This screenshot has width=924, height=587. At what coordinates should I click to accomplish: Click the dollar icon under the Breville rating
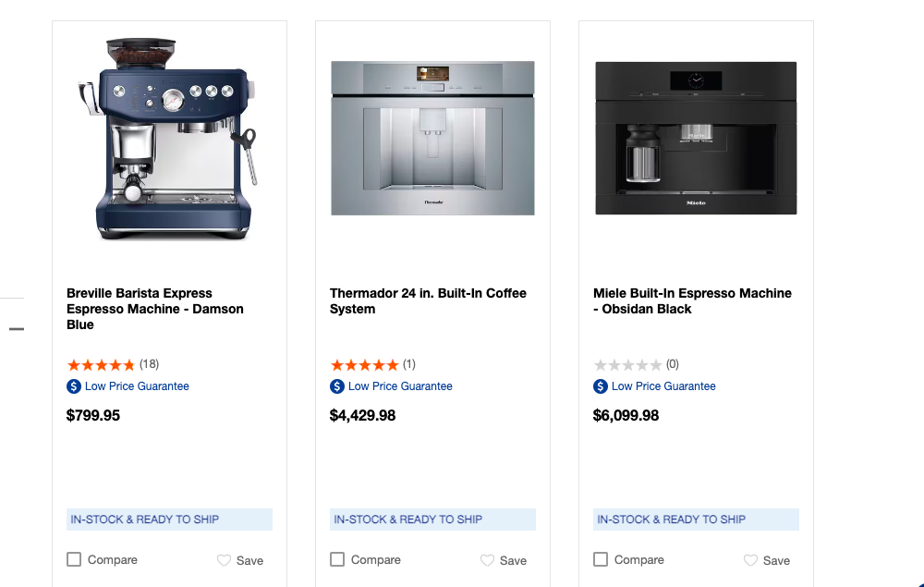74,386
